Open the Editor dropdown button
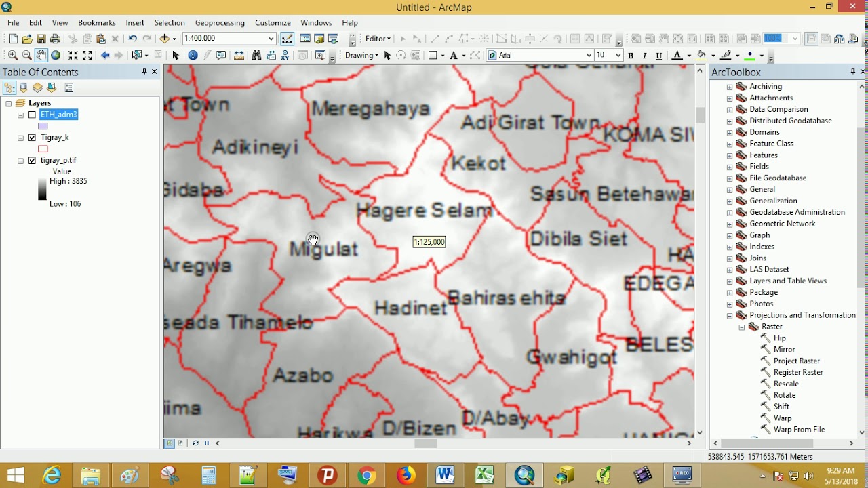The height and width of the screenshot is (488, 868). [378, 39]
